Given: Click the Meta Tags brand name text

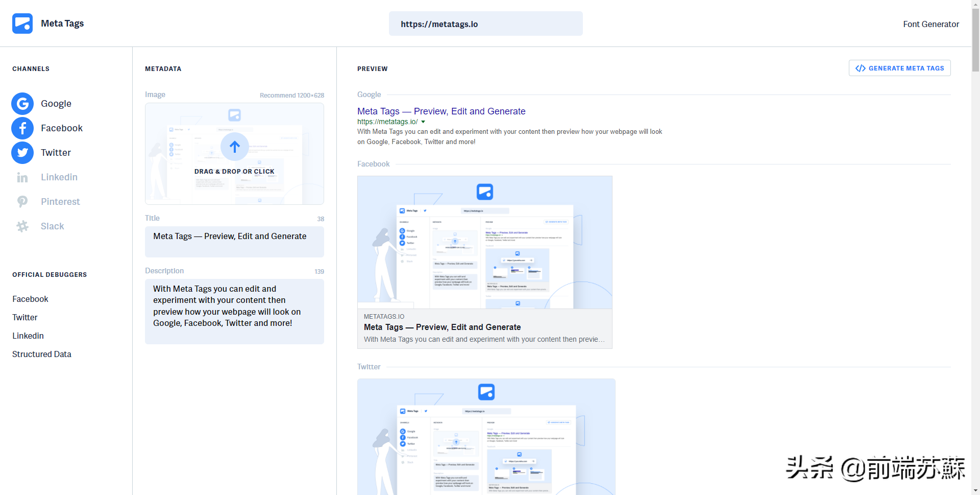Looking at the screenshot, I should point(62,23).
